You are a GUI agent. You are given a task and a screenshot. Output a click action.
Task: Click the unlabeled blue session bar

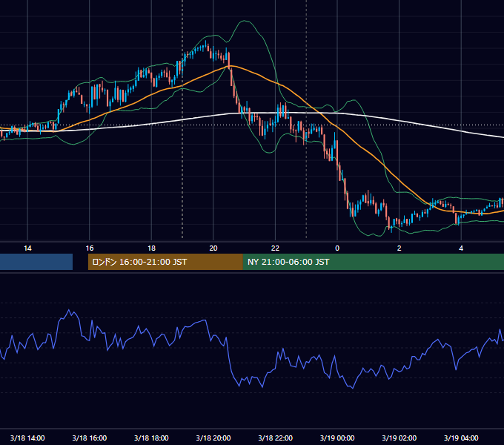36,262
